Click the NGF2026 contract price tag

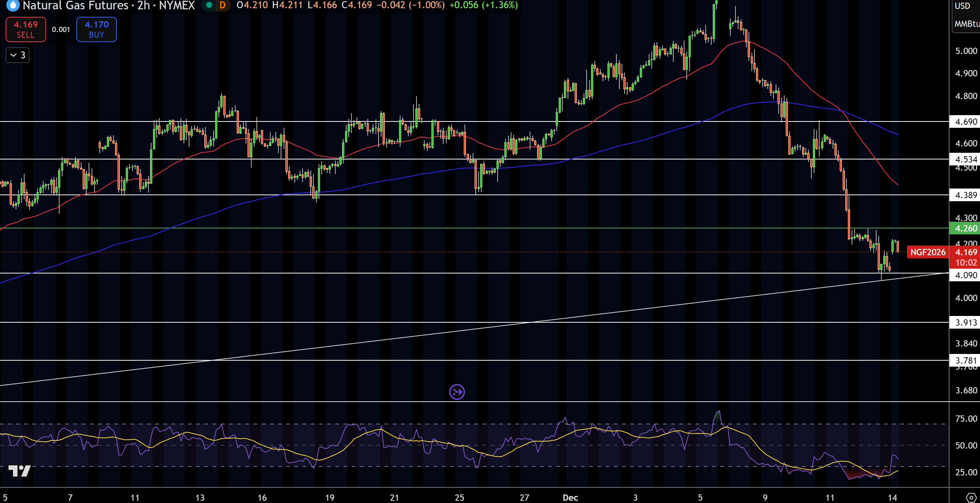pos(928,252)
